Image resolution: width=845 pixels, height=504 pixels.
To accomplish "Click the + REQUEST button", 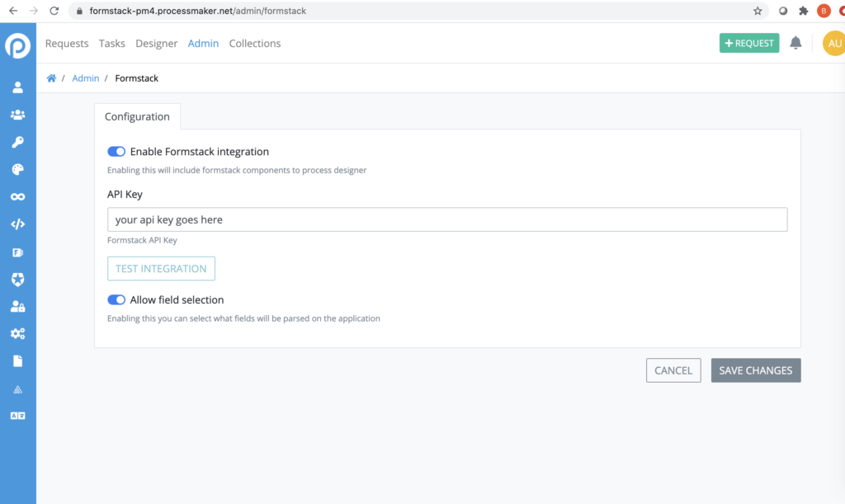I will [x=749, y=43].
